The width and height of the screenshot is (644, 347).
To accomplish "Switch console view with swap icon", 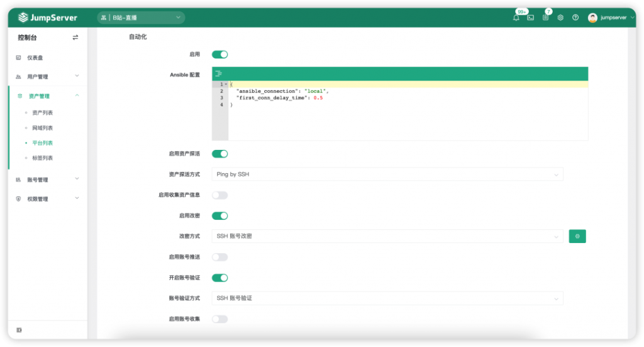I will [75, 37].
